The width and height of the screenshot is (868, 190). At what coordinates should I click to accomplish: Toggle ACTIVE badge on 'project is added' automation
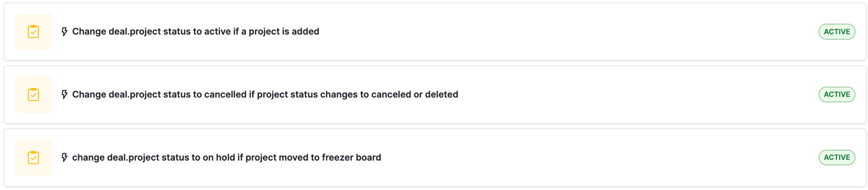(837, 32)
